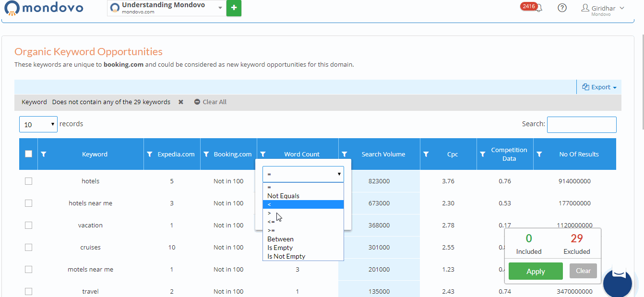Remove the Keyword filter with the x icon
This screenshot has width=644, height=297.
181,102
